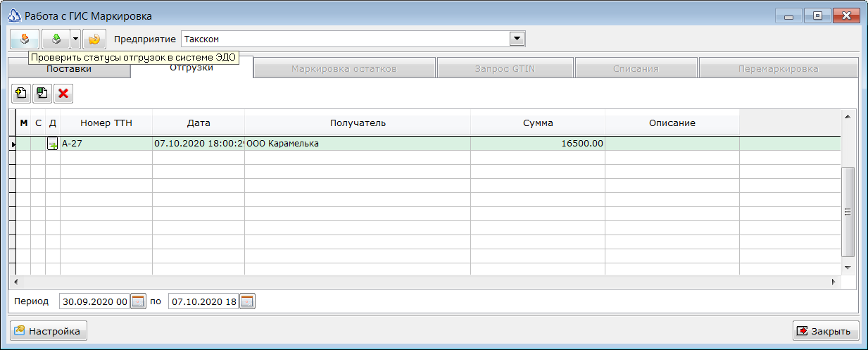Click the date cell 07.10.2020 18:00

click(199, 144)
